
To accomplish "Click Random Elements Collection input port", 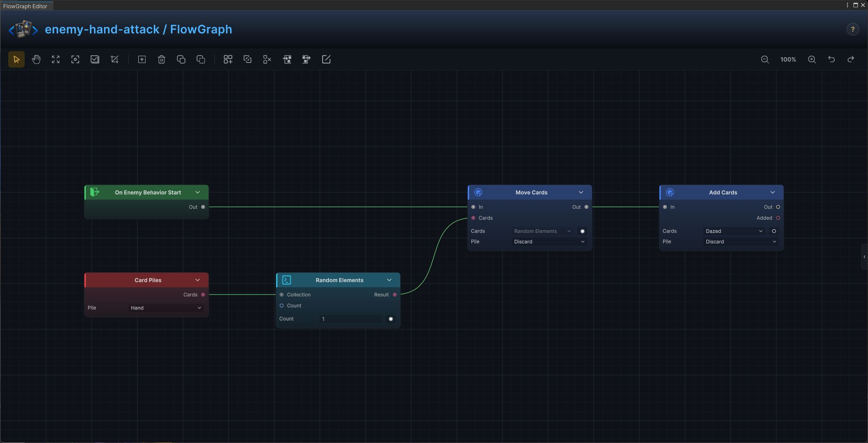I will [x=282, y=295].
